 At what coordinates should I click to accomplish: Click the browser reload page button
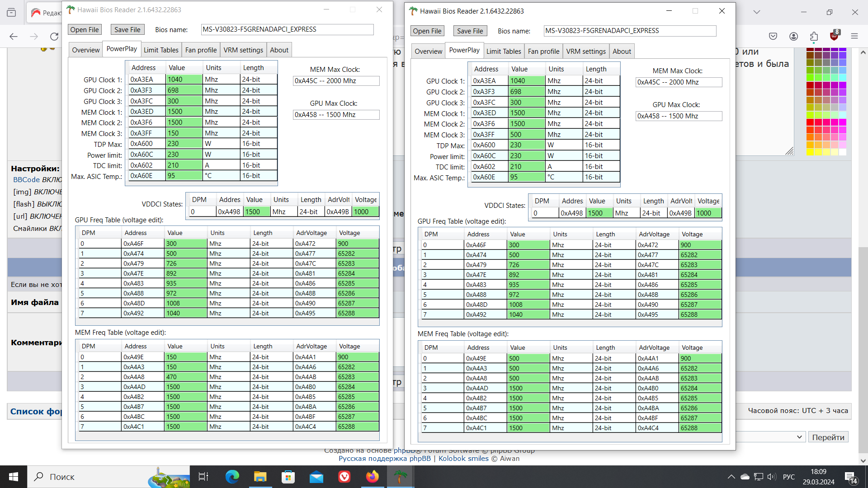[x=54, y=36]
